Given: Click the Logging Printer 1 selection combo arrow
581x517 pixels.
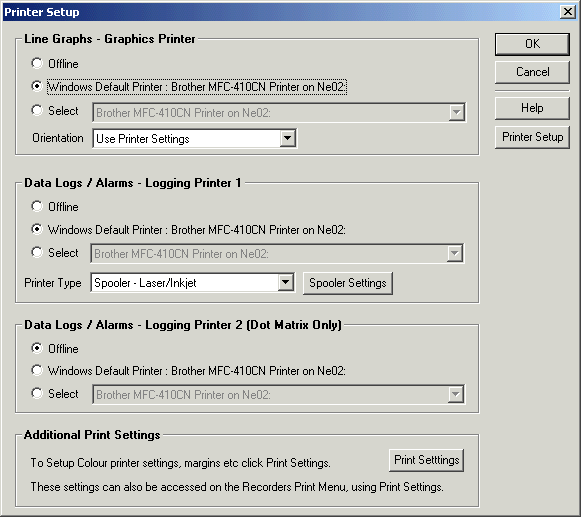Looking at the screenshot, I should point(455,253).
